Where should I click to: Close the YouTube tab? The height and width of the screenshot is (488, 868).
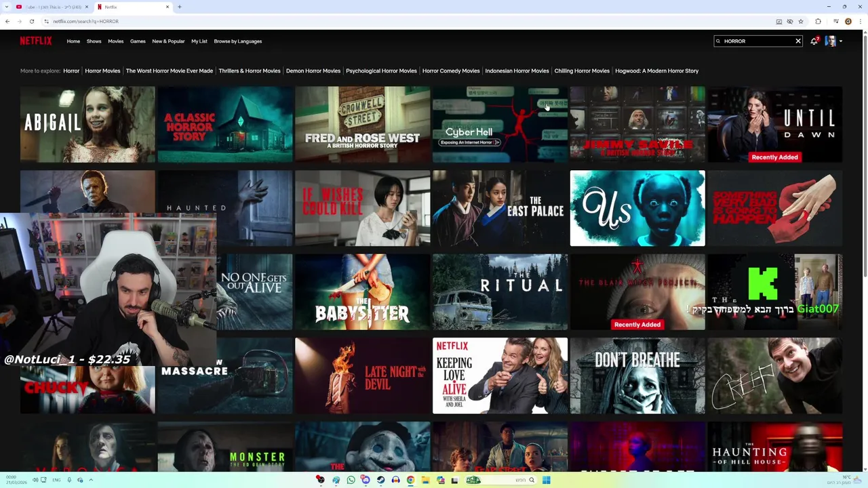(x=86, y=7)
